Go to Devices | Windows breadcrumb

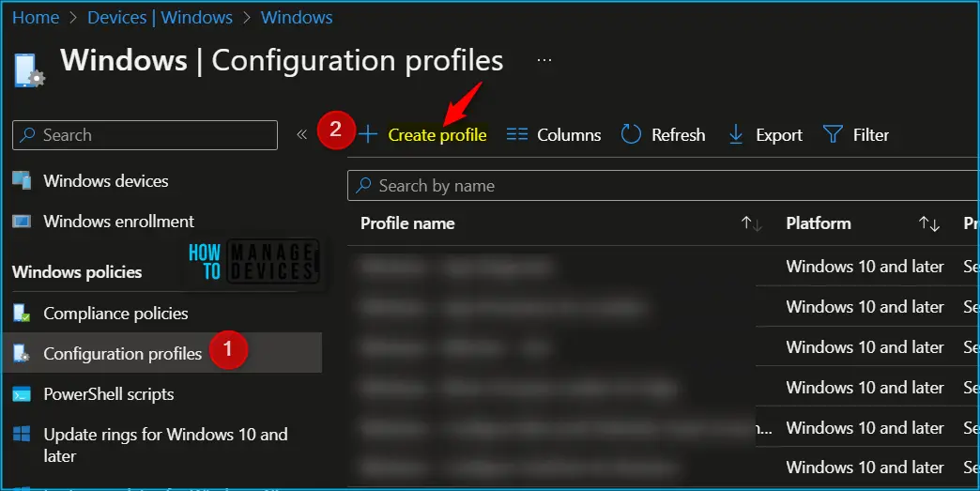point(160,18)
